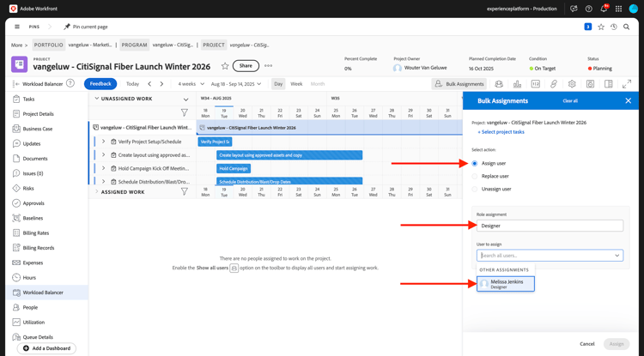This screenshot has width=644, height=356.
Task: Open the help question mark icon in top bar
Action: point(588,9)
